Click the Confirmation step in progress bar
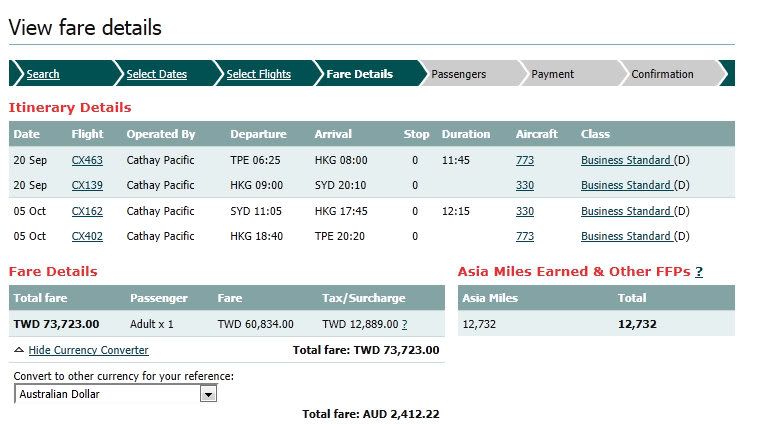Image resolution: width=759 pixels, height=424 pixels. (662, 74)
